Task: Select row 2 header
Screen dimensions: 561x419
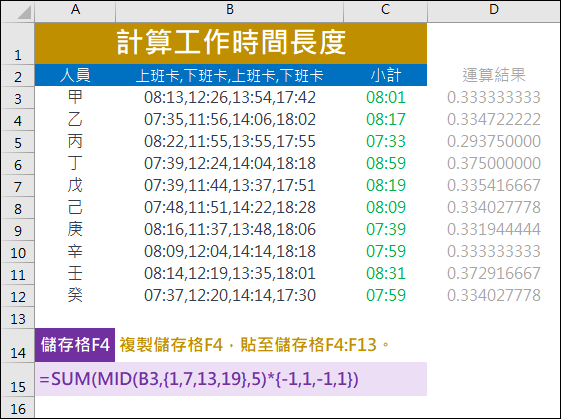Action: (x=18, y=75)
